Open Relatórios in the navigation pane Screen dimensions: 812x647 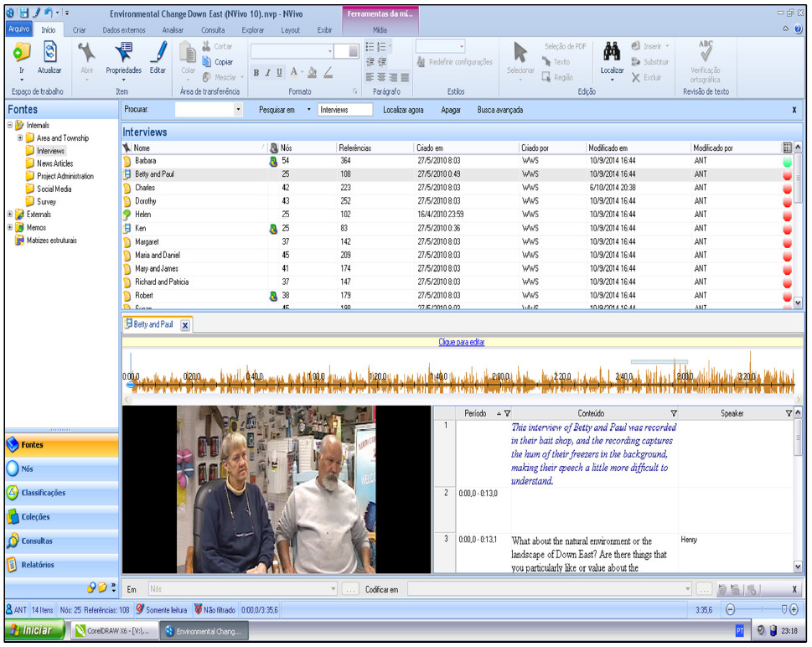pyautogui.click(x=38, y=565)
